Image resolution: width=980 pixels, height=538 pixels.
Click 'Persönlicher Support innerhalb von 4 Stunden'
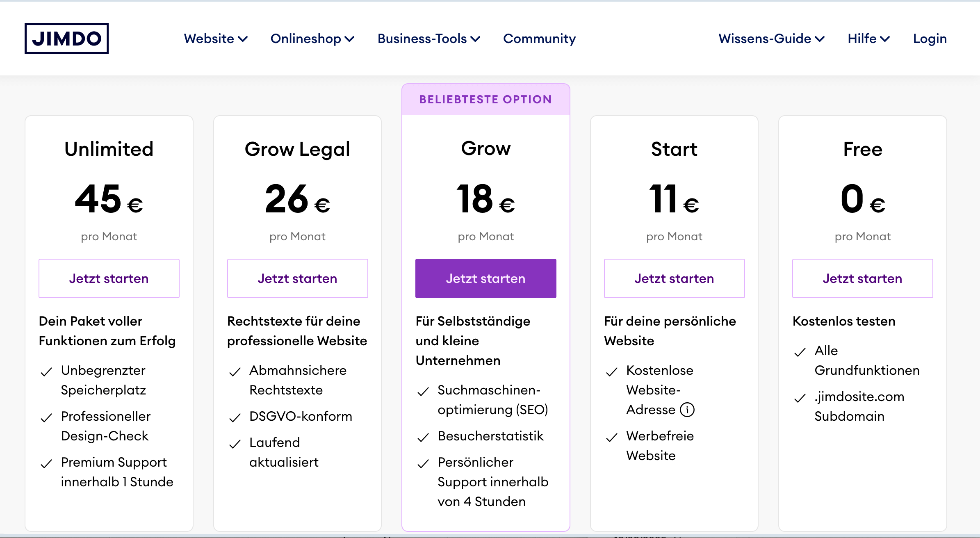(493, 482)
